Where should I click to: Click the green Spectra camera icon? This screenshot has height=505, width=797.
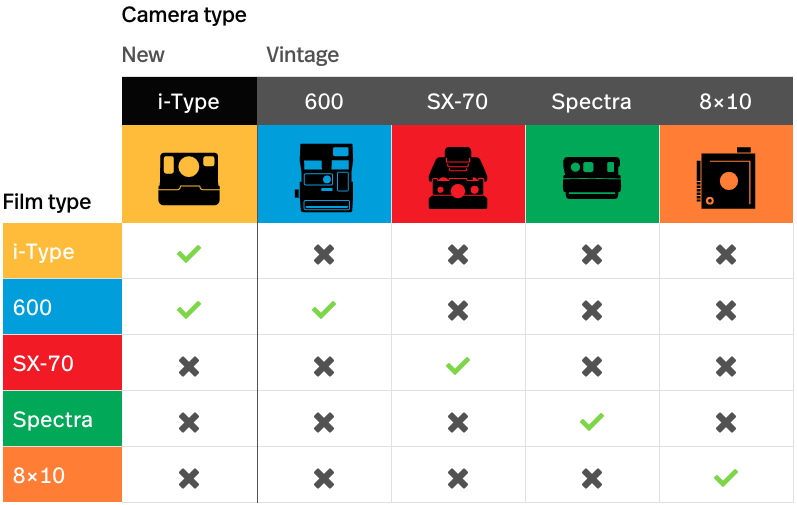(x=592, y=177)
